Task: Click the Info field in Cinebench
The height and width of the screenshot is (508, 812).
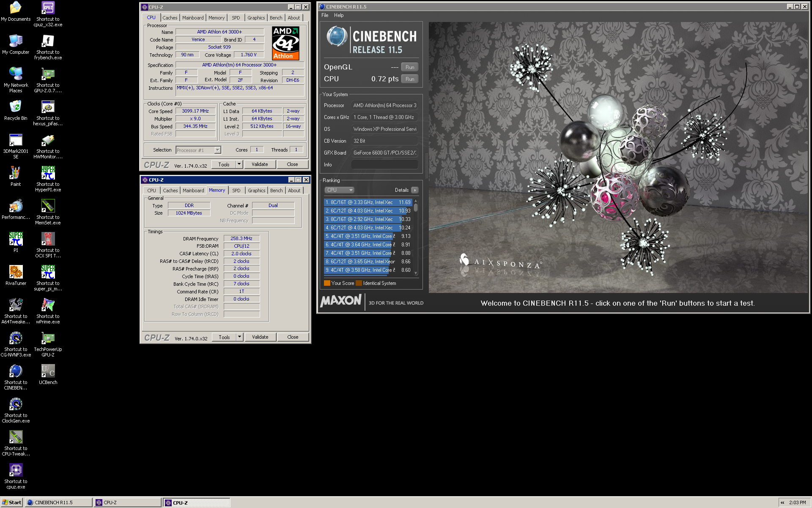Action: pyautogui.click(x=385, y=165)
